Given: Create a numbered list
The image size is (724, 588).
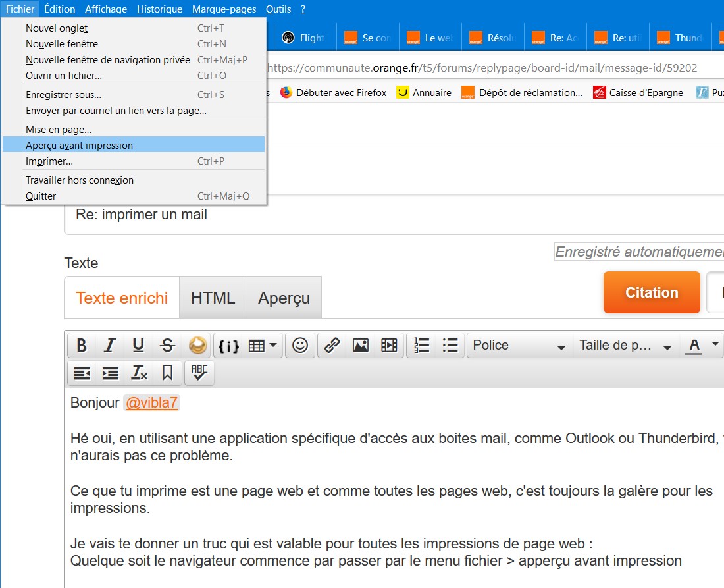Looking at the screenshot, I should [x=421, y=346].
